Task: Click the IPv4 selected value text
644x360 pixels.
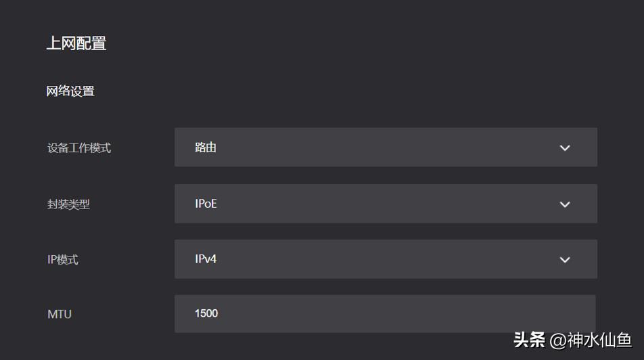Action: pyautogui.click(x=206, y=259)
